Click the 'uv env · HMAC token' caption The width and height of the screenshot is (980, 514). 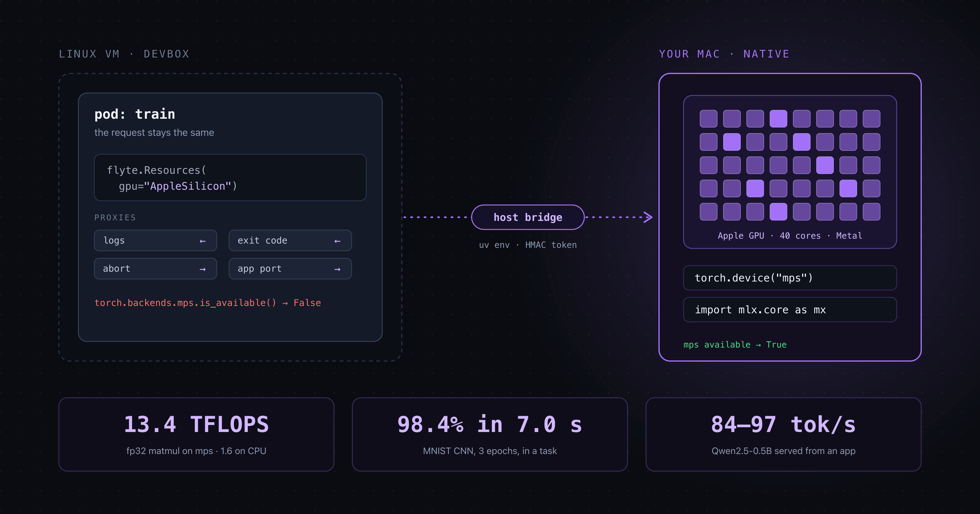(x=528, y=245)
